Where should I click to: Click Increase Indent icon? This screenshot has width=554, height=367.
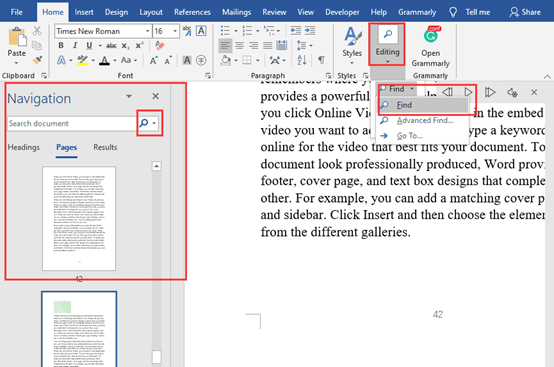click(310, 31)
